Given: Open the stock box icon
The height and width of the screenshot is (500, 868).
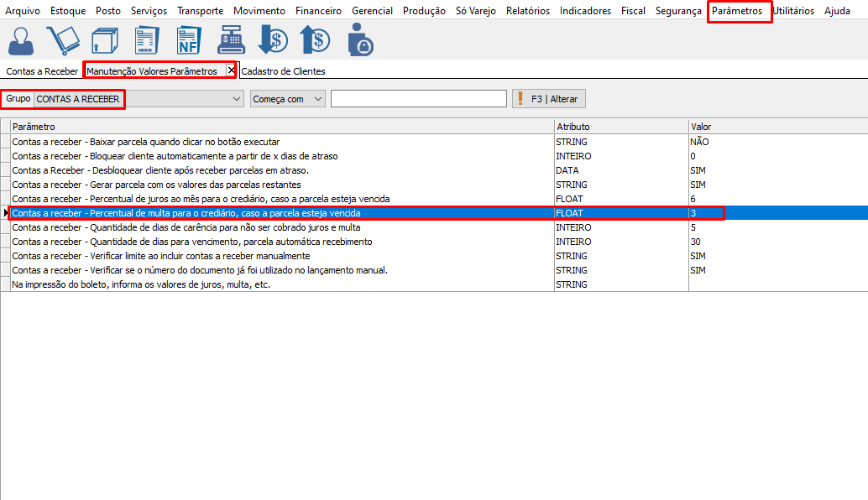Looking at the screenshot, I should pyautogui.click(x=104, y=39).
